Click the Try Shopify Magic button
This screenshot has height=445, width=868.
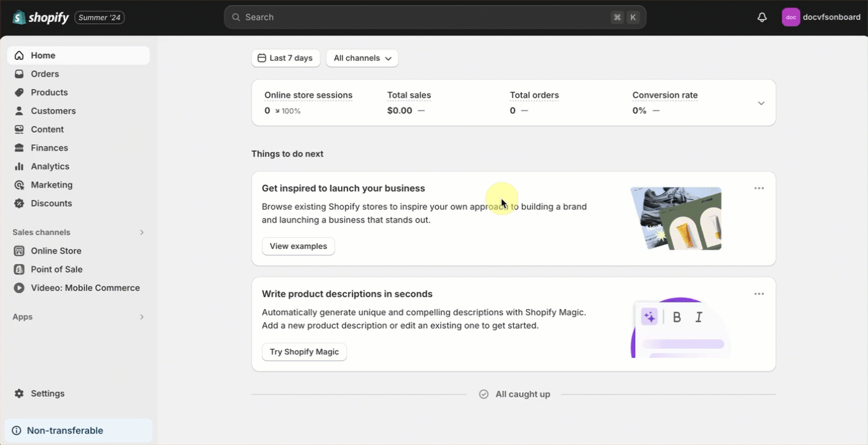304,352
